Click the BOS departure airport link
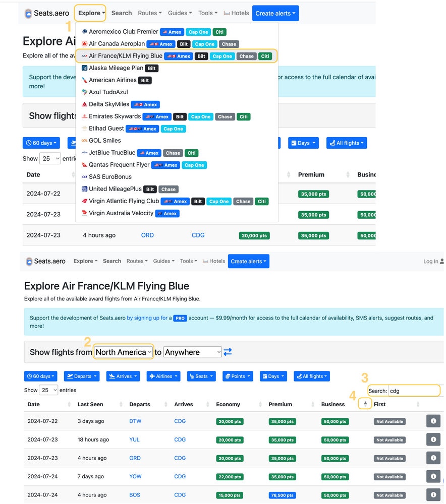446x504 pixels. point(135,495)
